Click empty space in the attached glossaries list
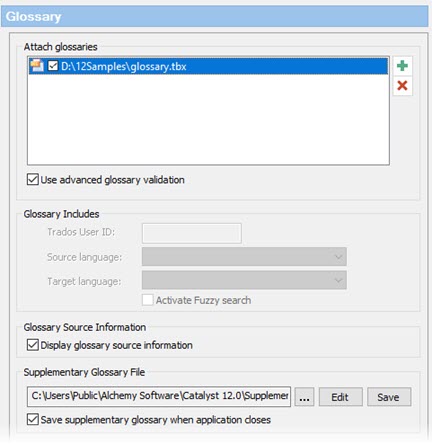 coord(208,120)
